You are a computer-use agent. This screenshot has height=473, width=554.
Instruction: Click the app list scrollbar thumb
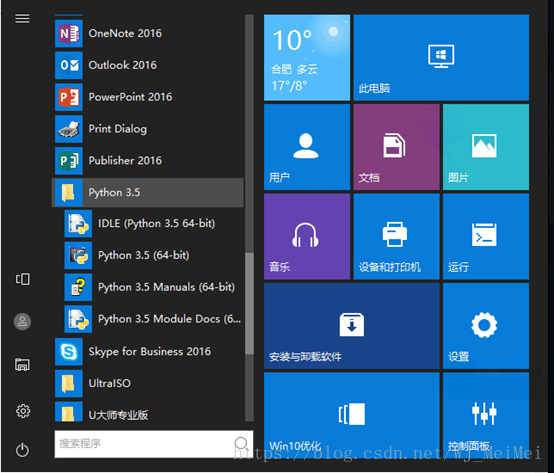[x=249, y=303]
